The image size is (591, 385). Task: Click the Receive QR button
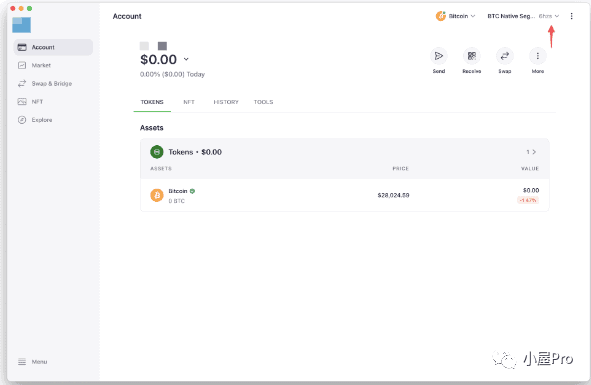[x=472, y=56]
